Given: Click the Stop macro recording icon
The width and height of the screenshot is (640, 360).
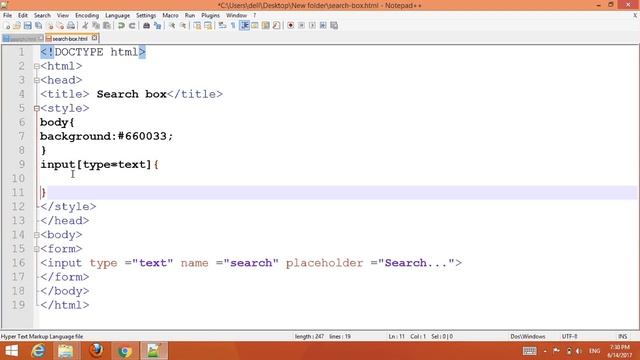Looking at the screenshot, I should tap(301, 26).
